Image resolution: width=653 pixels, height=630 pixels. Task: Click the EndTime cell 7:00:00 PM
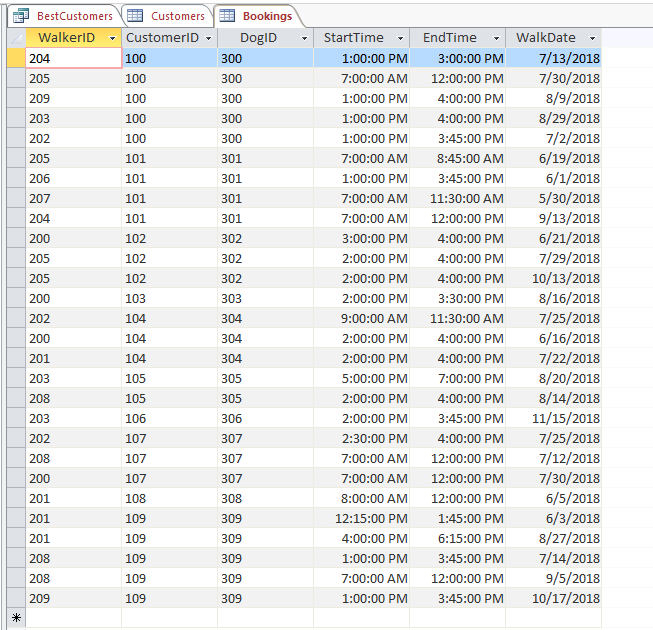[458, 378]
